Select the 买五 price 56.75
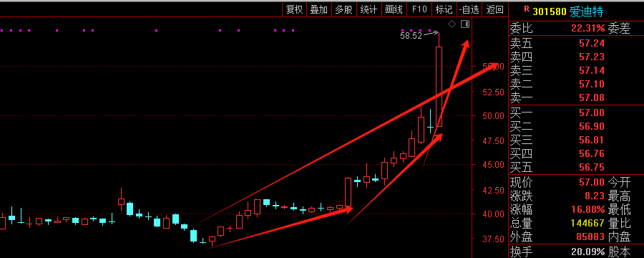644x258 pixels. click(592, 168)
